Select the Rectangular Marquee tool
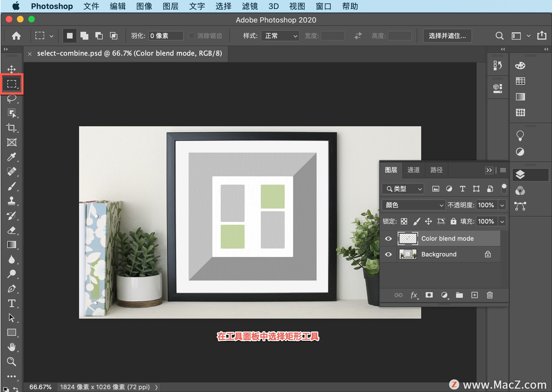552x392 pixels. point(11,84)
